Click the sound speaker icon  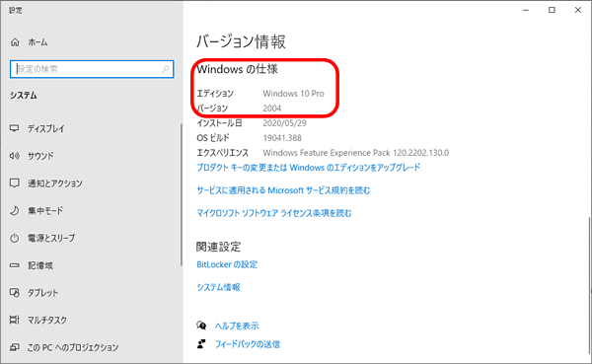tap(15, 156)
